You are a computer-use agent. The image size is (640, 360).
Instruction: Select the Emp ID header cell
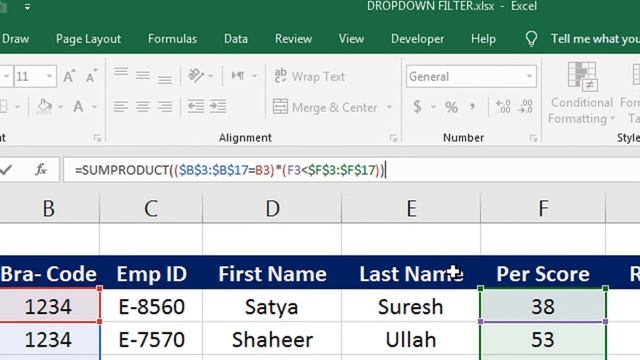click(x=151, y=273)
